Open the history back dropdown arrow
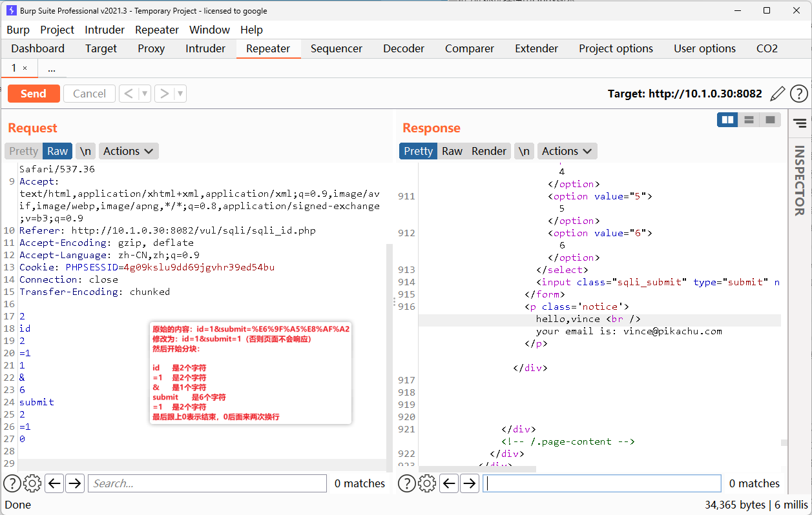This screenshot has height=515, width=812. pyautogui.click(x=145, y=94)
